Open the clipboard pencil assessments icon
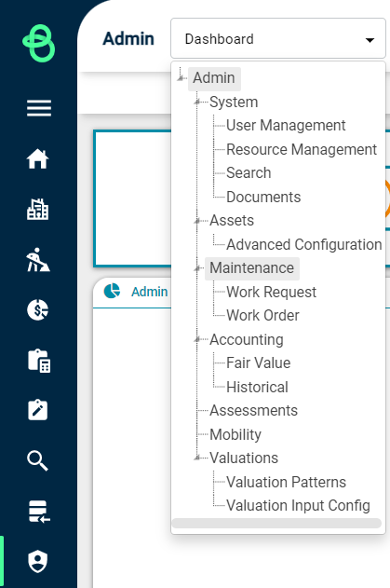This screenshot has width=390, height=588. [38, 410]
